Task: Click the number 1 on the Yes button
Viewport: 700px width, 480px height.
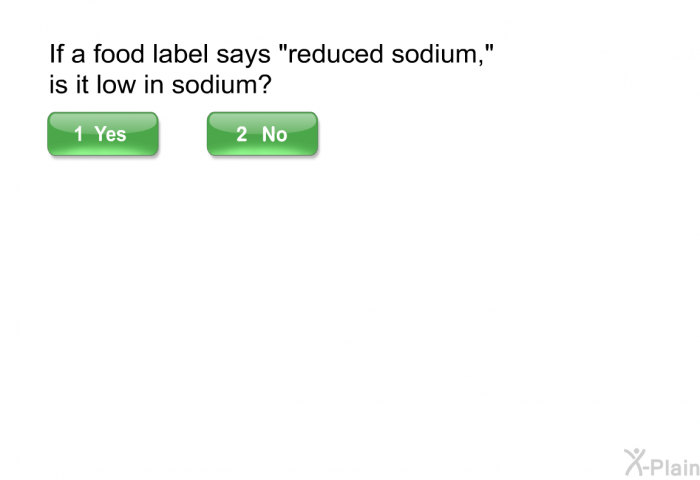Action: pos(79,134)
